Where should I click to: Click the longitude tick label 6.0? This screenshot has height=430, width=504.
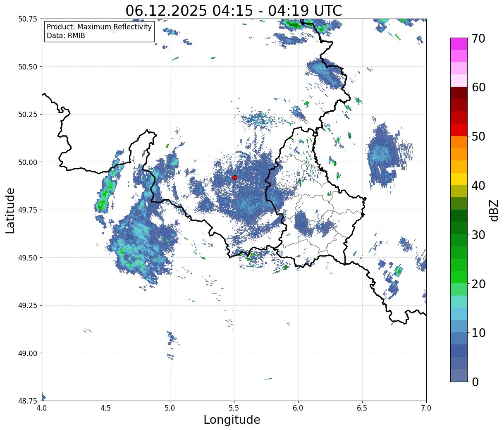[298, 408]
